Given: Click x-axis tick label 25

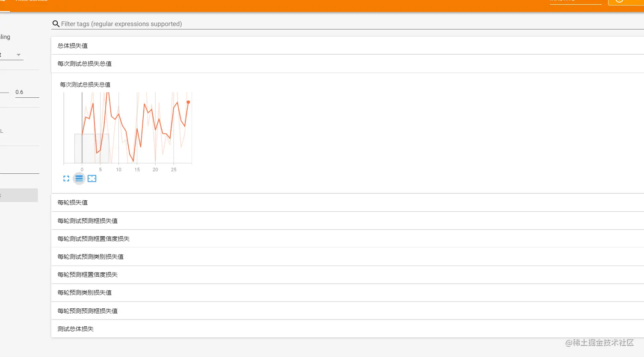Looking at the screenshot, I should (x=174, y=170).
